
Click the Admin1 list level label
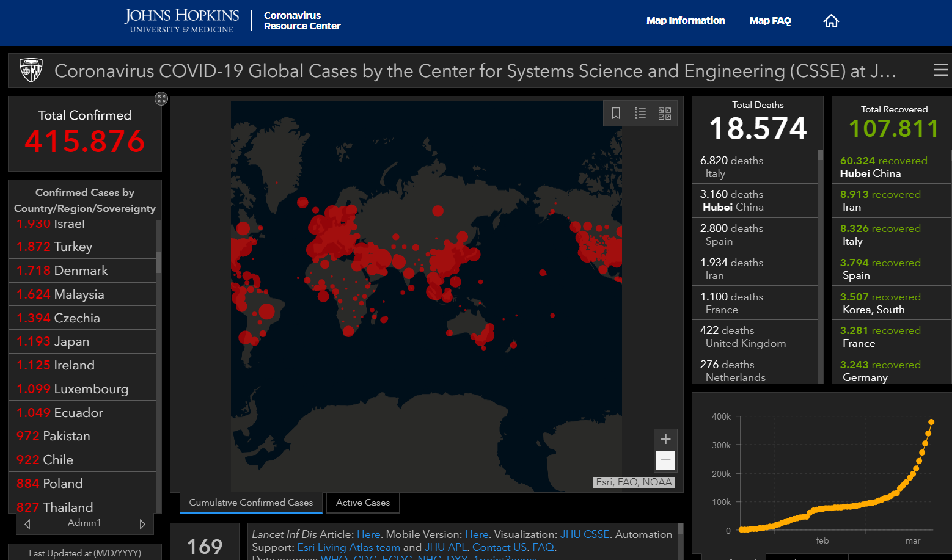click(x=84, y=523)
